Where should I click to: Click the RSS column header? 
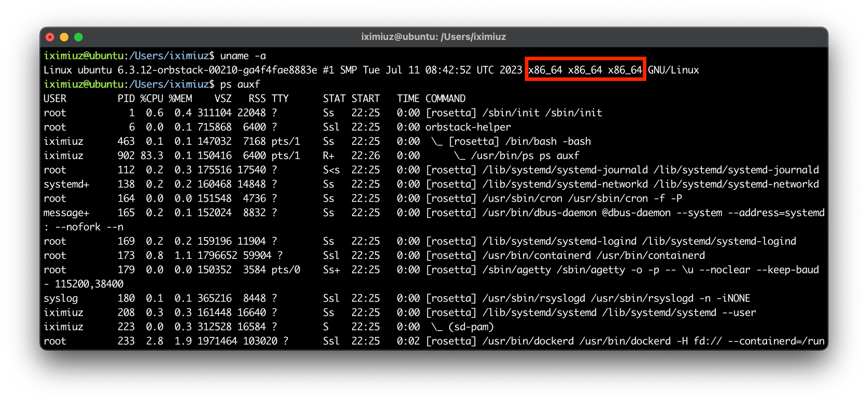[257, 98]
